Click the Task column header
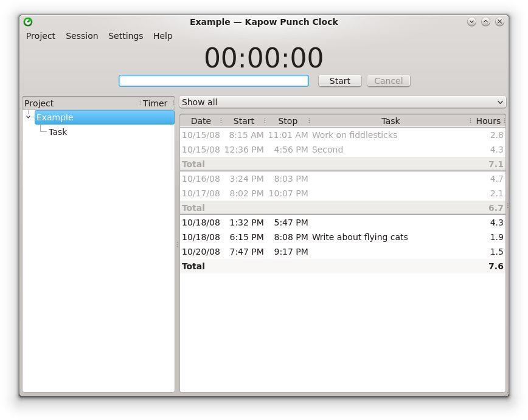 click(x=391, y=121)
